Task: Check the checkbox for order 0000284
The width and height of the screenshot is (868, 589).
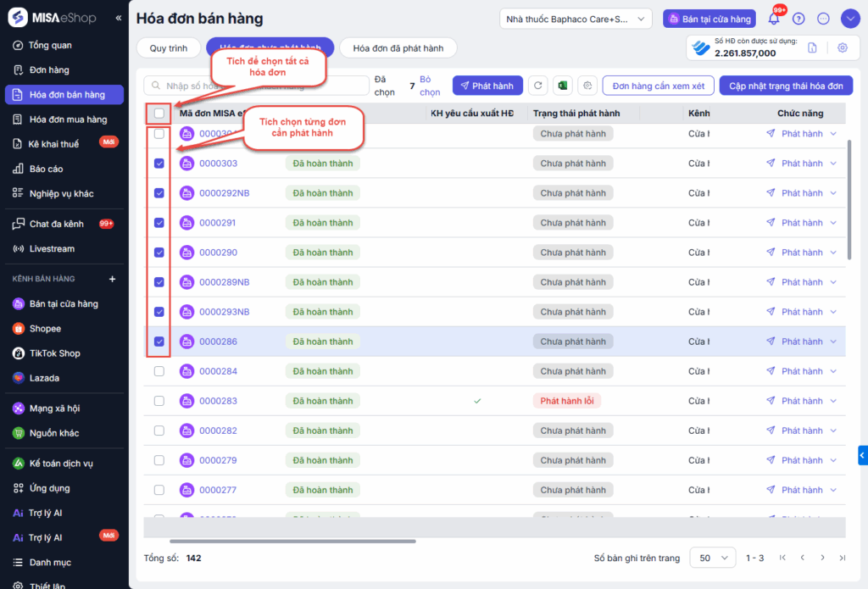Action: (159, 371)
